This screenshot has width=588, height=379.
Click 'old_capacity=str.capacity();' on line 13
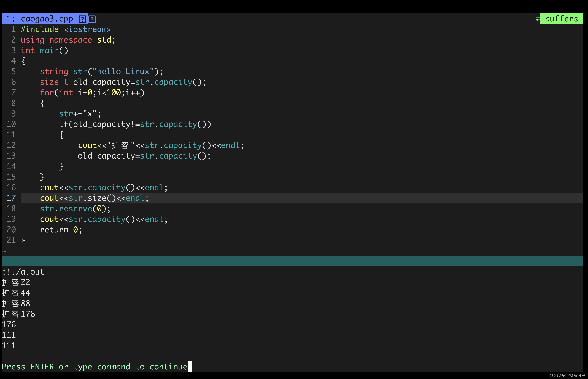[144, 156]
